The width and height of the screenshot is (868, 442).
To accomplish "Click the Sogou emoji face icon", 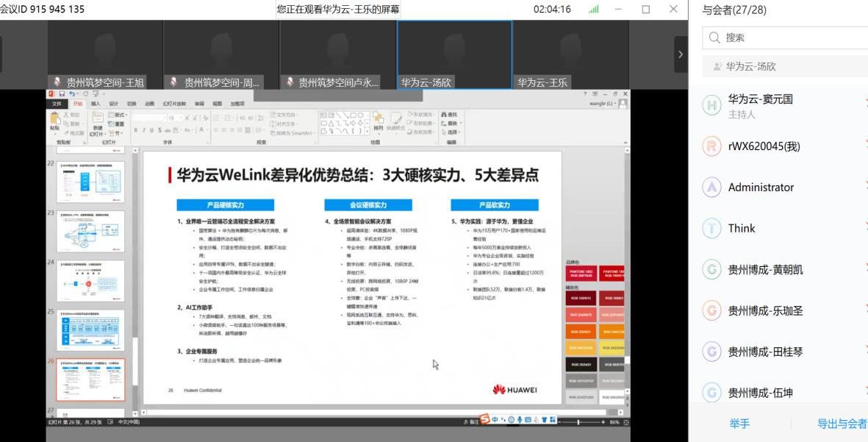I will (x=512, y=420).
